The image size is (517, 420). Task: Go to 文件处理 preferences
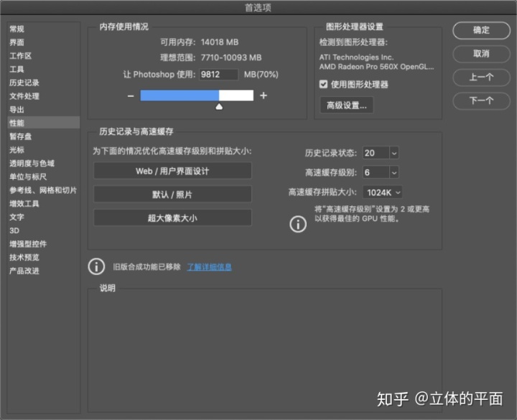pos(43,96)
